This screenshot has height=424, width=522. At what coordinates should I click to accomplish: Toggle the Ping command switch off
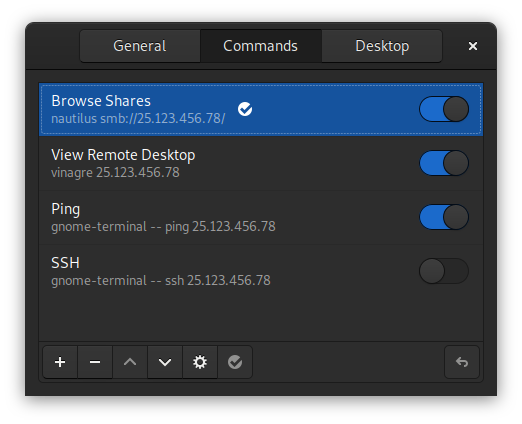click(444, 217)
